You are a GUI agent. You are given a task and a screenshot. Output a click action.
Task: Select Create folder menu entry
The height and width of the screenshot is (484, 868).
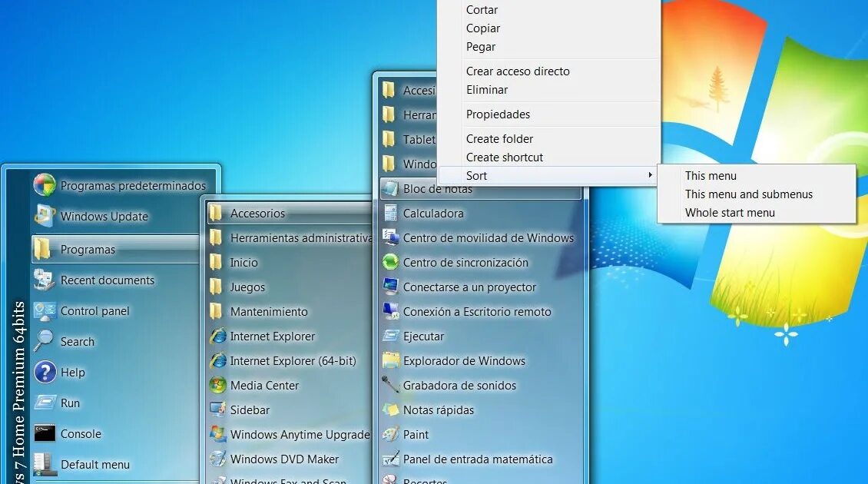point(499,138)
